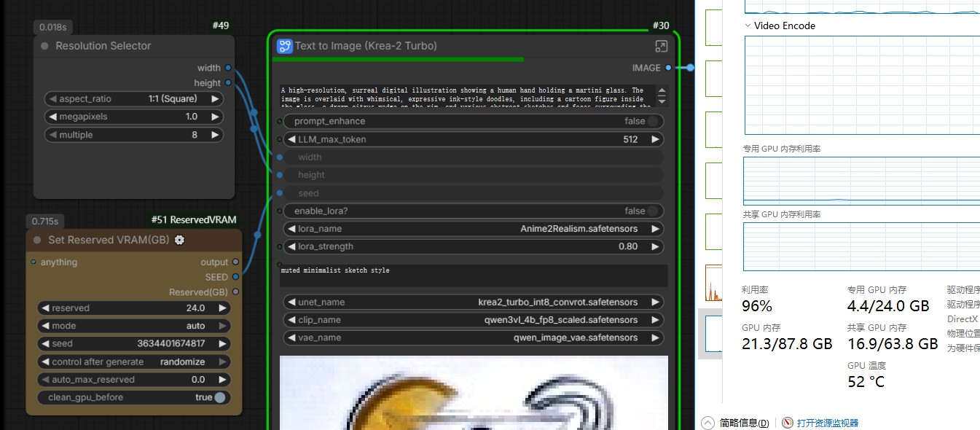Collapse the Resolution Selector node with its dot
The width and height of the screenshot is (980, 430).
tap(44, 46)
